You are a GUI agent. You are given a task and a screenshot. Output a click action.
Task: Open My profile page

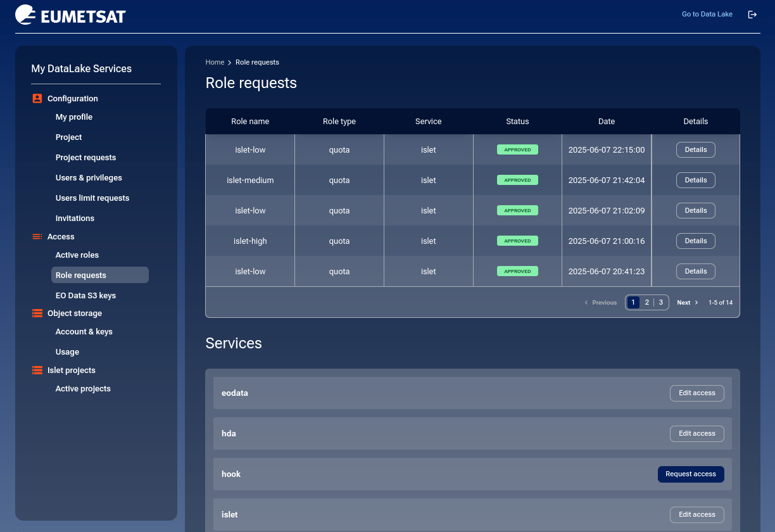click(74, 117)
